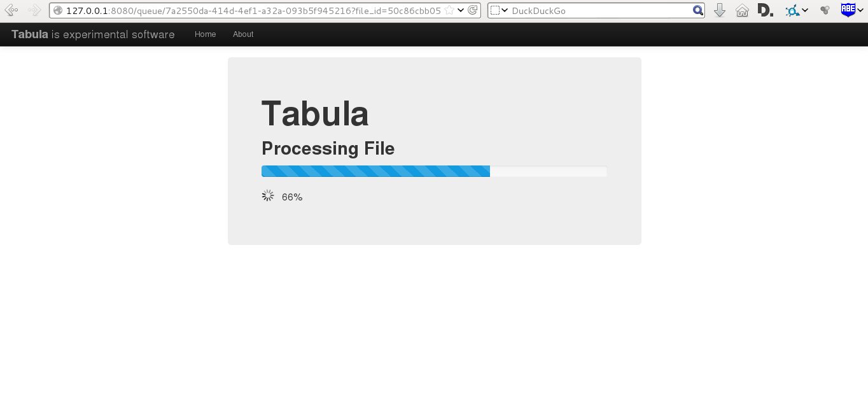Click the browser forward arrow button
Viewport: 868px width, 413px height.
[34, 10]
